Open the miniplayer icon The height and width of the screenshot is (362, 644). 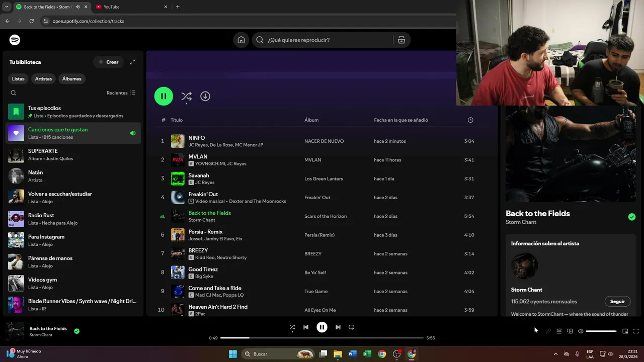(x=625, y=331)
